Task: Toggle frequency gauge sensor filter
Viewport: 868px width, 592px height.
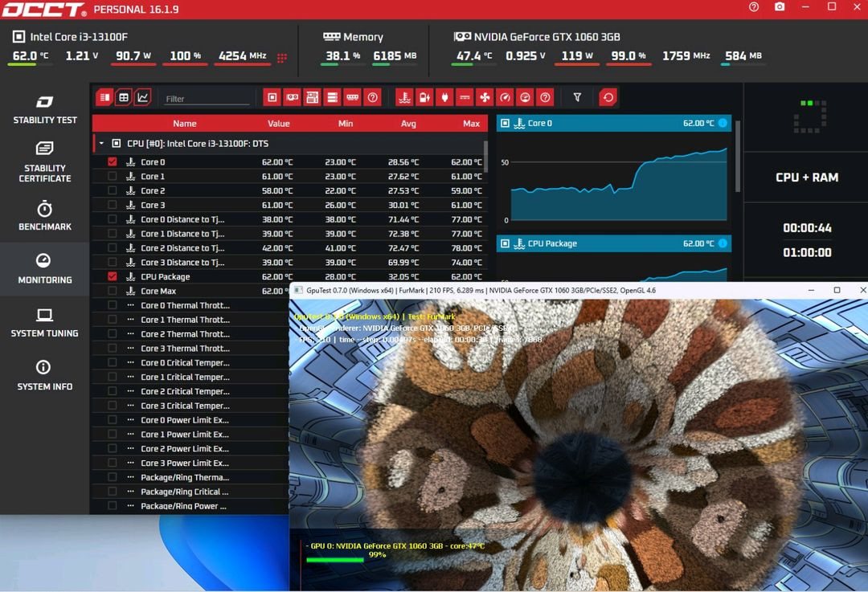Action: click(x=505, y=98)
